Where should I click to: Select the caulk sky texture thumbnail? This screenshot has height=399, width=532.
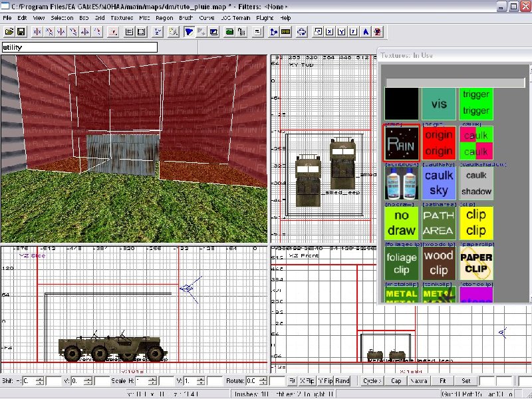(439, 184)
